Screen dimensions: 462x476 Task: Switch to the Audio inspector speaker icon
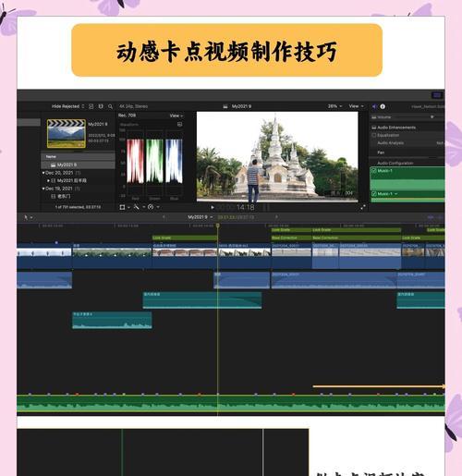tap(374, 106)
